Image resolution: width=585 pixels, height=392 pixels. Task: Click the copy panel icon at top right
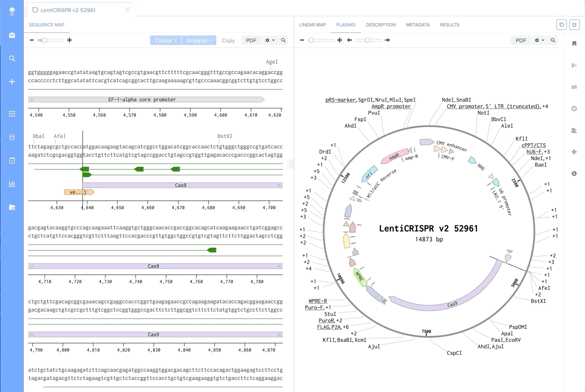pos(562,25)
